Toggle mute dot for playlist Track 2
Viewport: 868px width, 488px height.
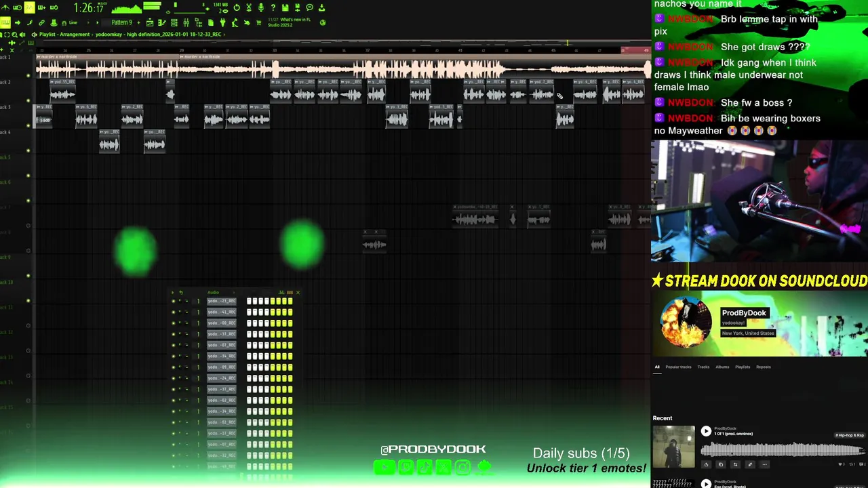click(x=28, y=100)
